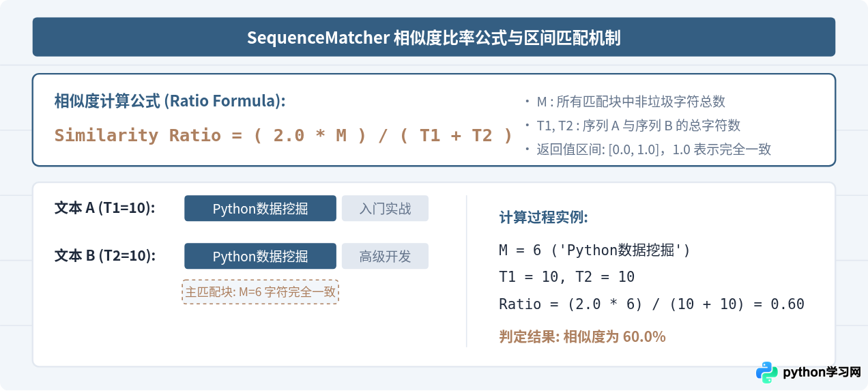
Task: Click the note 'T1, T2 : 序列 A 与序列 B 的总字符数'
Action: 638,126
